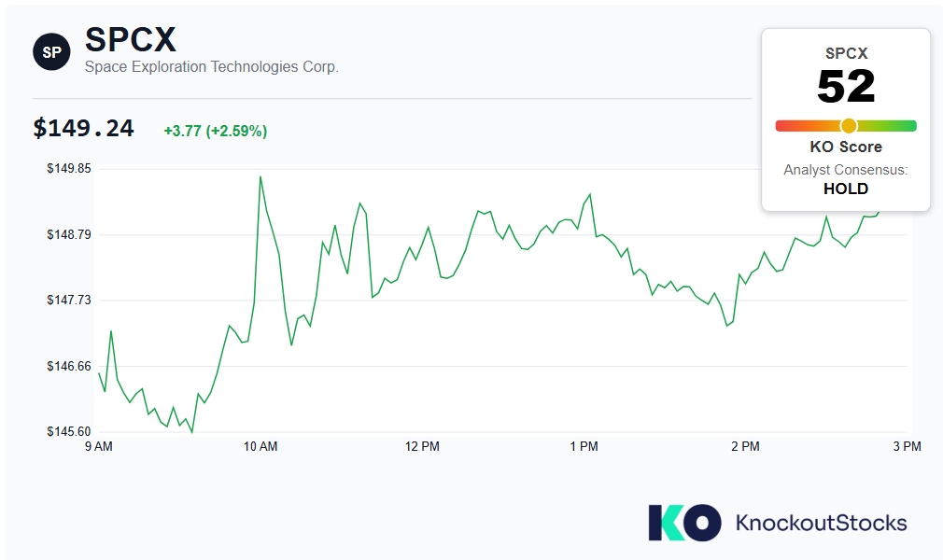
Task: Click the $145.60 y-axis label
Action: [69, 432]
